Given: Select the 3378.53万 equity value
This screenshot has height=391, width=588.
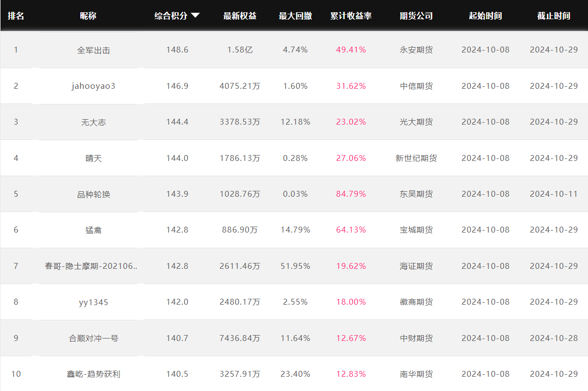Looking at the screenshot, I should pos(240,122).
